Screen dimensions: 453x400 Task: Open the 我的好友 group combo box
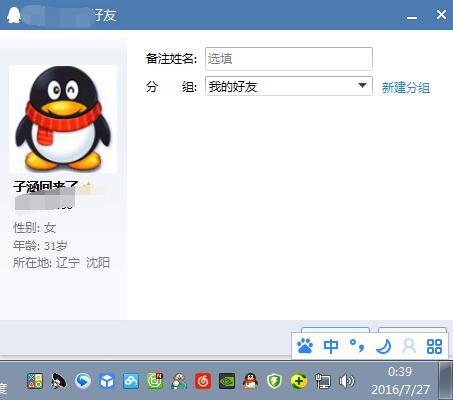coord(289,86)
